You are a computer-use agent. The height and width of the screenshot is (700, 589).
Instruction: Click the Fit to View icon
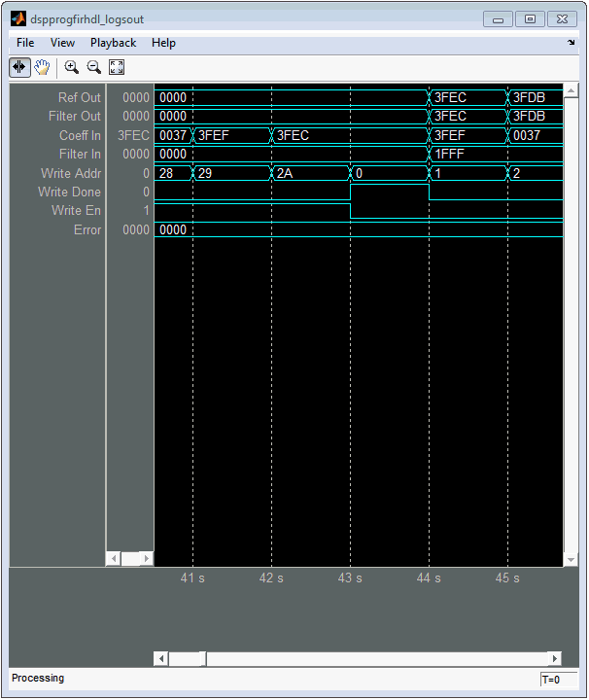pos(117,67)
